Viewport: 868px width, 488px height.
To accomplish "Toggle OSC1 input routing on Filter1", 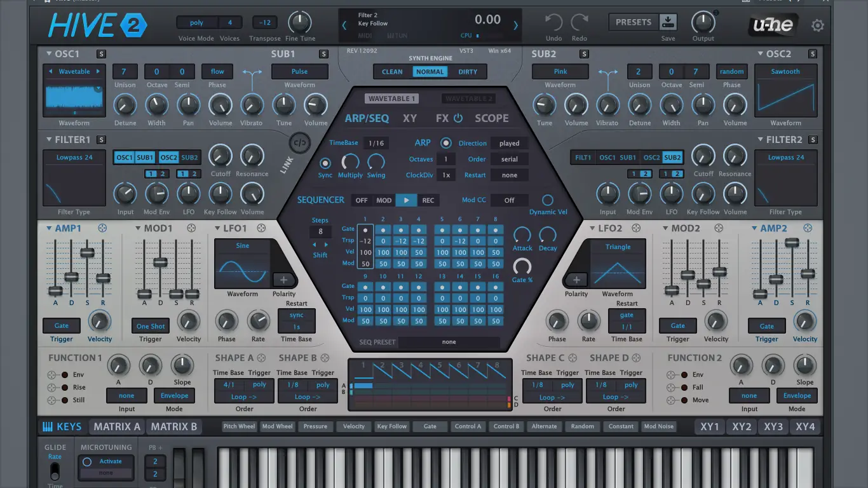I will [125, 158].
